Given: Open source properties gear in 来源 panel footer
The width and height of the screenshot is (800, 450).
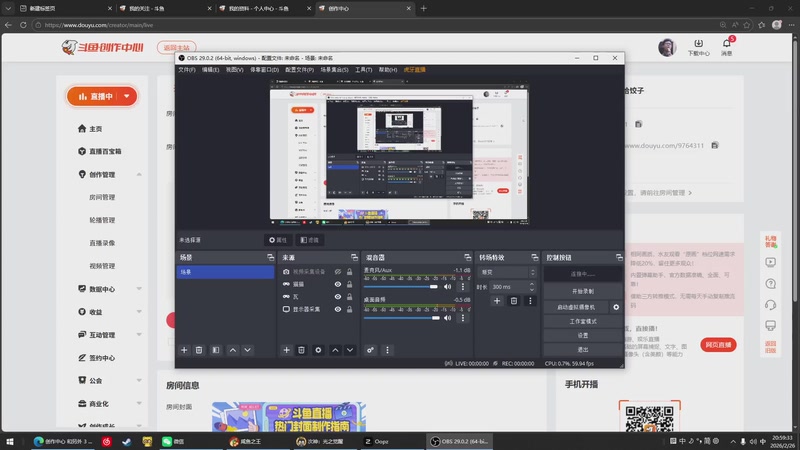Looking at the screenshot, I should (x=318, y=350).
